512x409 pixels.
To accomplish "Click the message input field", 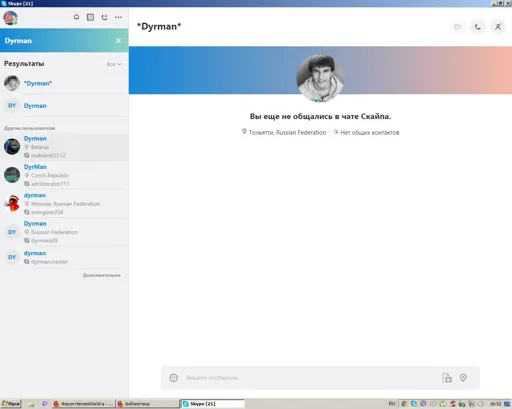I will tap(310, 378).
